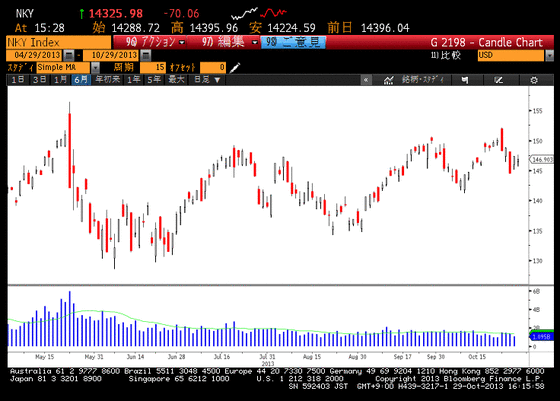Click the 銘柄・スタディ button
This screenshot has height=401, width=560.
click(x=422, y=80)
